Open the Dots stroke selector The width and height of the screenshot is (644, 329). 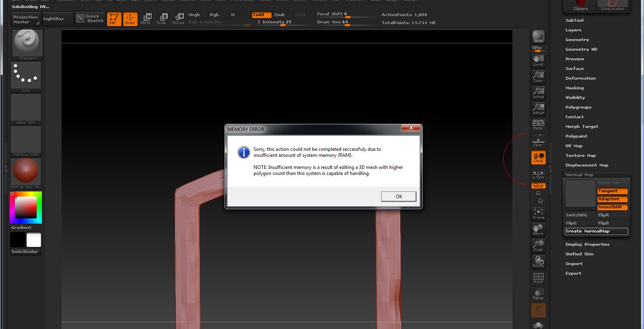[26, 77]
